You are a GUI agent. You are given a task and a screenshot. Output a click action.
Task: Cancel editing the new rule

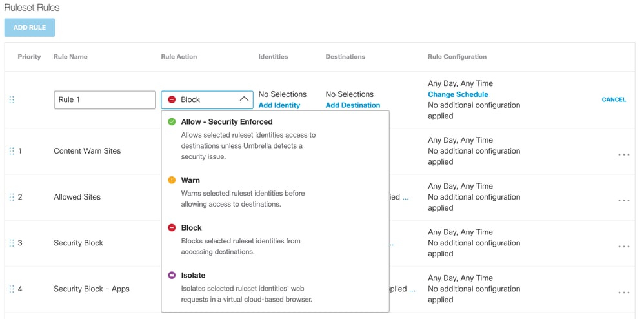click(x=614, y=99)
